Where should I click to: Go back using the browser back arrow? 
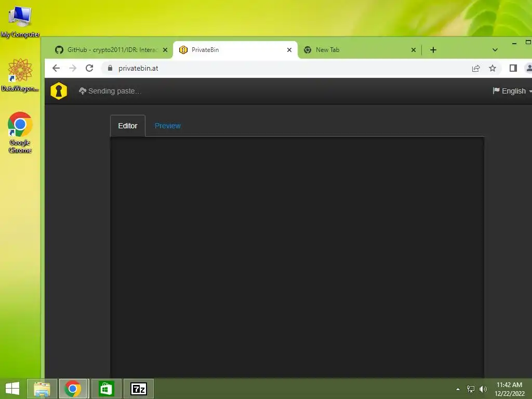point(56,68)
